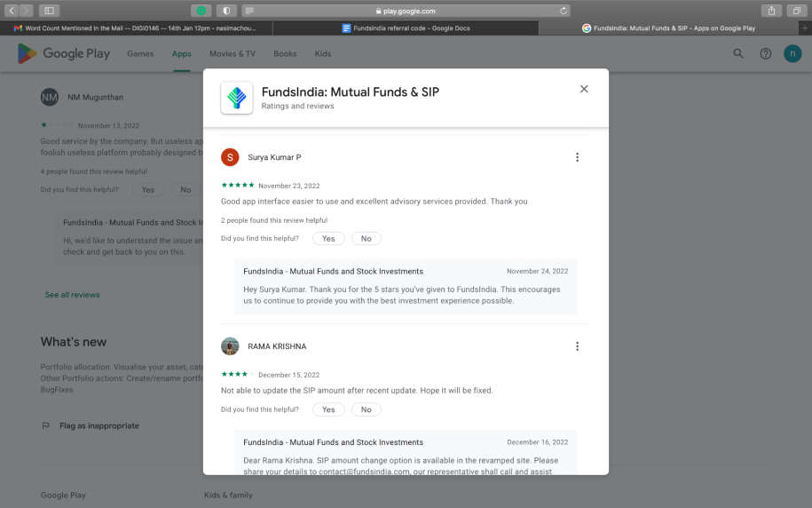
Task: Mark RAMA KRISHNA review helpful with Yes
Action: coord(328,409)
